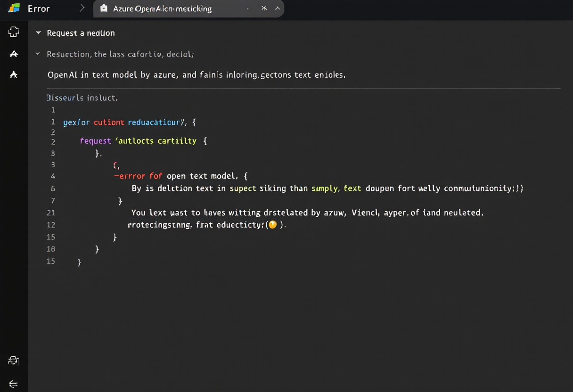Viewport: 573px width, 392px height.
Task: Click the sidebar icon directly above the left-arrow icon
Action: (x=14, y=361)
